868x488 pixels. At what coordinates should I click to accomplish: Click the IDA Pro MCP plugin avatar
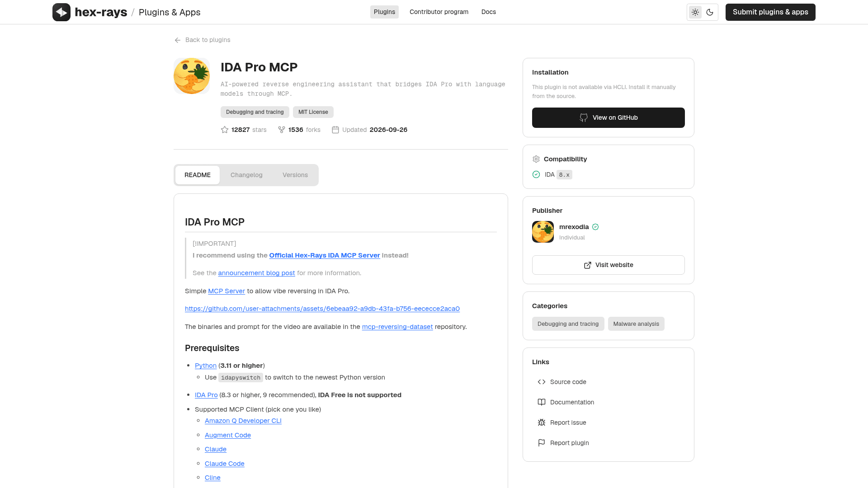click(192, 76)
